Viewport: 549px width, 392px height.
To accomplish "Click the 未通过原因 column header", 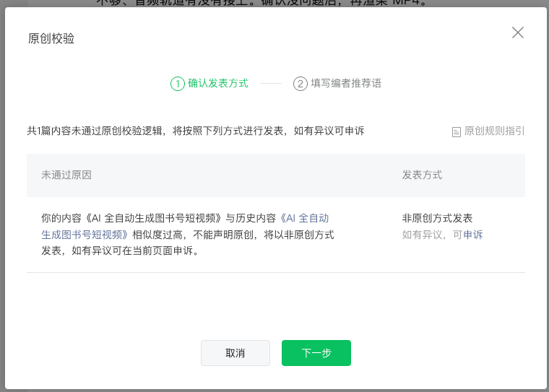I will coord(66,175).
